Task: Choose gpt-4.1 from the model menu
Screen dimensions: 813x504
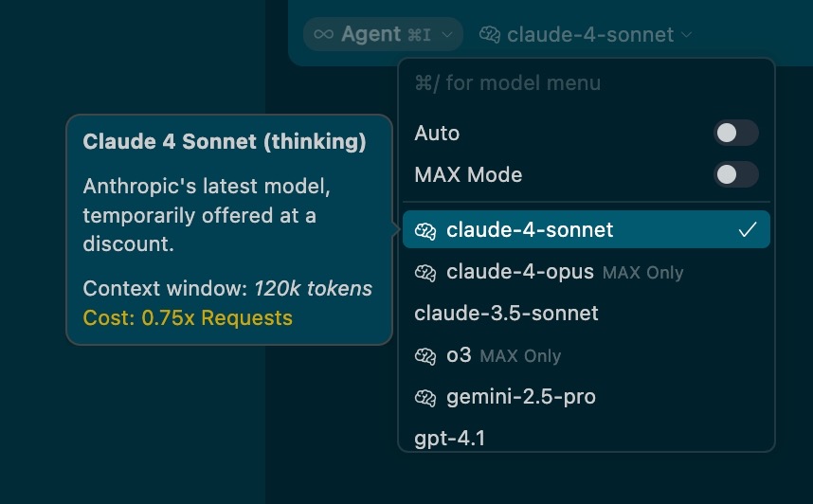Action: click(450, 439)
